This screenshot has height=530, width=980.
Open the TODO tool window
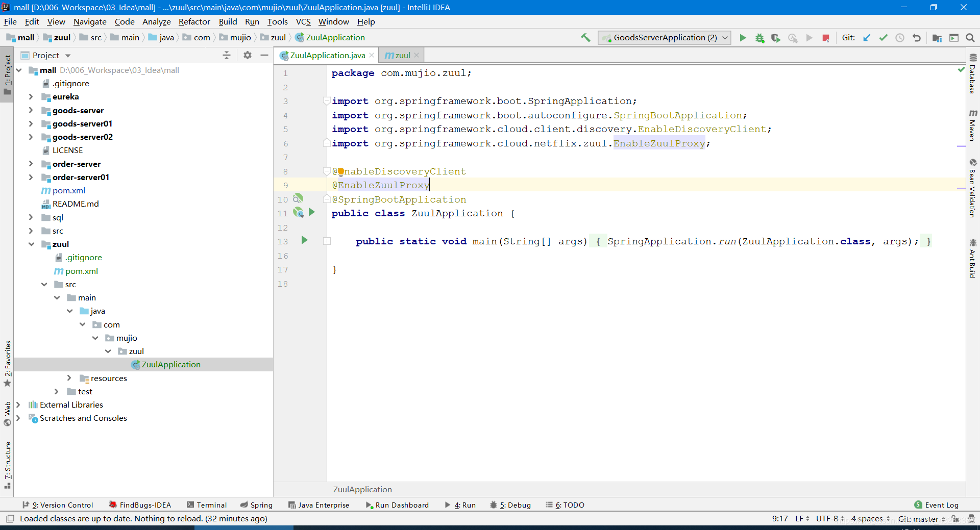click(x=565, y=505)
